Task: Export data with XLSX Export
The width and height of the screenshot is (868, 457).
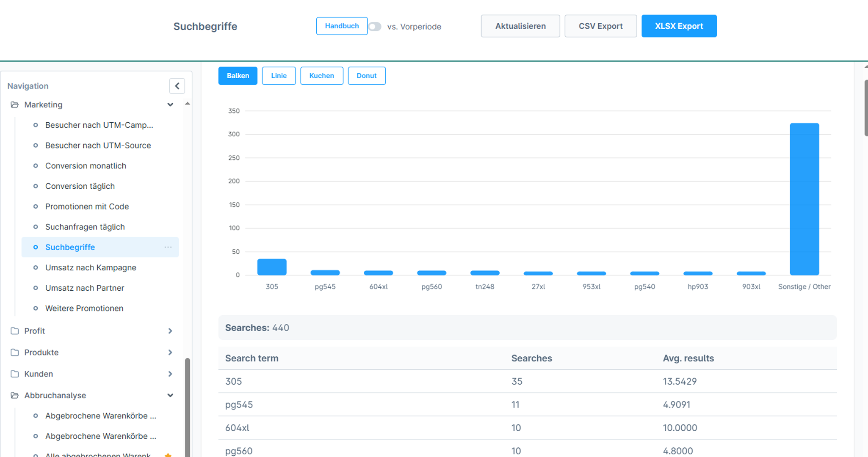Action: [x=679, y=26]
